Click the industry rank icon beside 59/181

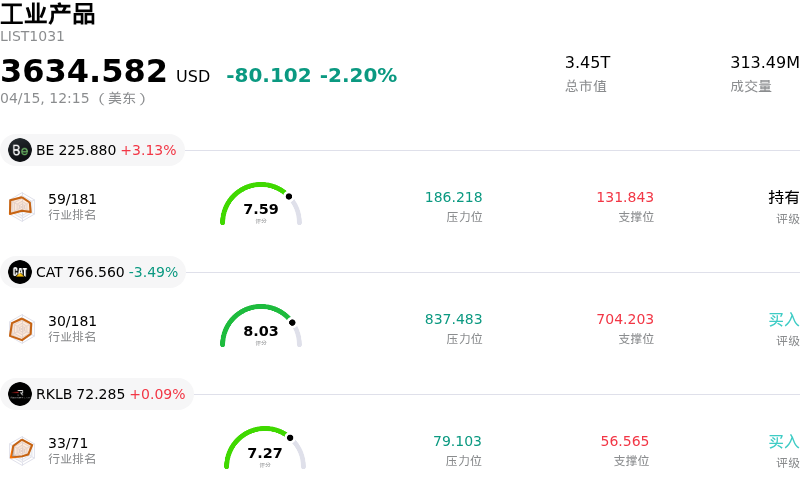[x=21, y=206]
